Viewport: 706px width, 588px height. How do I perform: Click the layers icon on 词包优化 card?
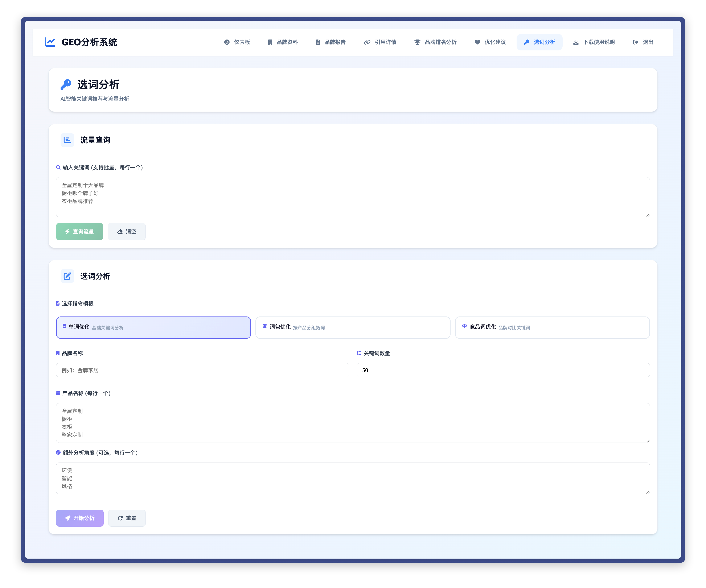pos(264,326)
